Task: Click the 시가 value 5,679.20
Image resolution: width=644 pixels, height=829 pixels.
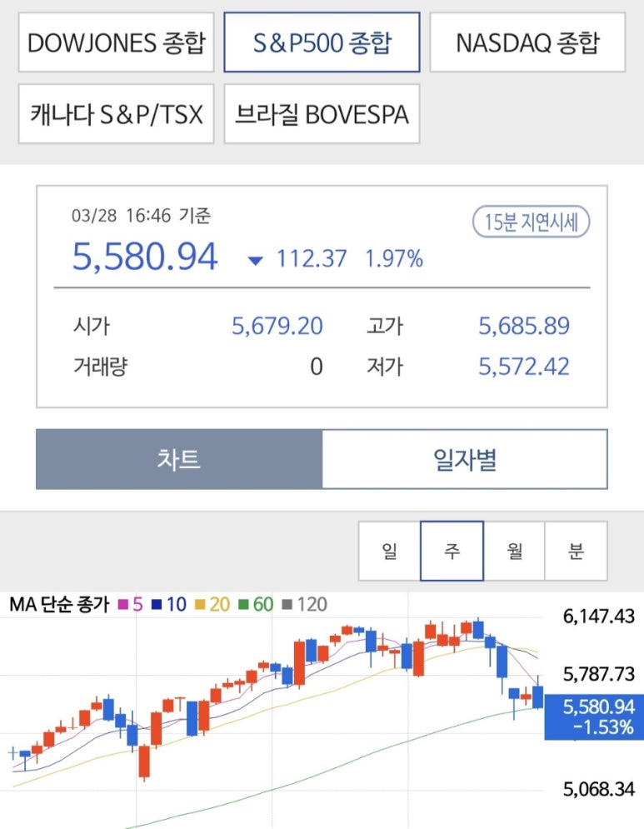Action: click(x=277, y=326)
